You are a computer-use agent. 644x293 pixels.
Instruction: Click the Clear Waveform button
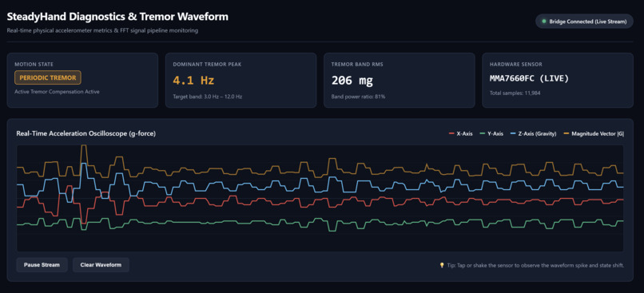point(101,265)
